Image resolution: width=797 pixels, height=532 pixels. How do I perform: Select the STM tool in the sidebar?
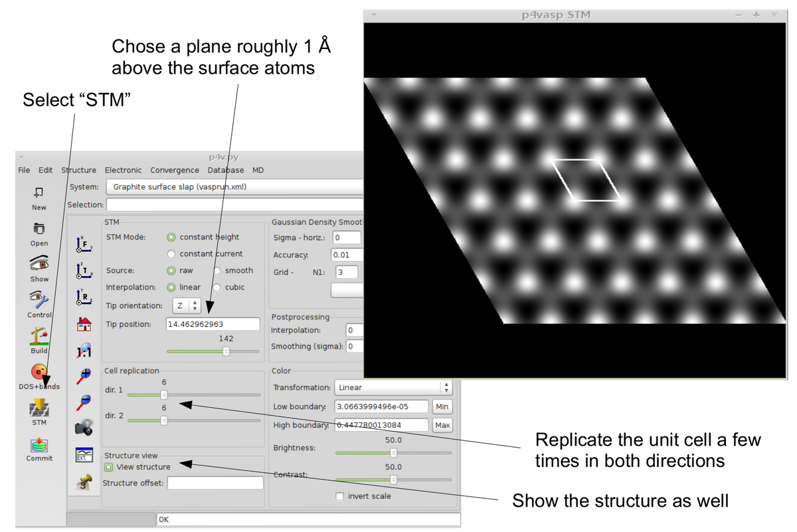pyautogui.click(x=39, y=406)
